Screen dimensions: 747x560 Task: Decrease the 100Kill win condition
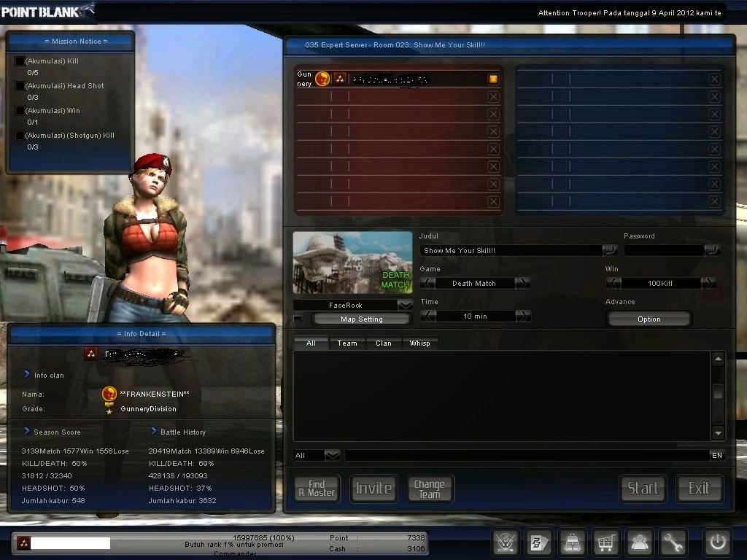click(614, 284)
